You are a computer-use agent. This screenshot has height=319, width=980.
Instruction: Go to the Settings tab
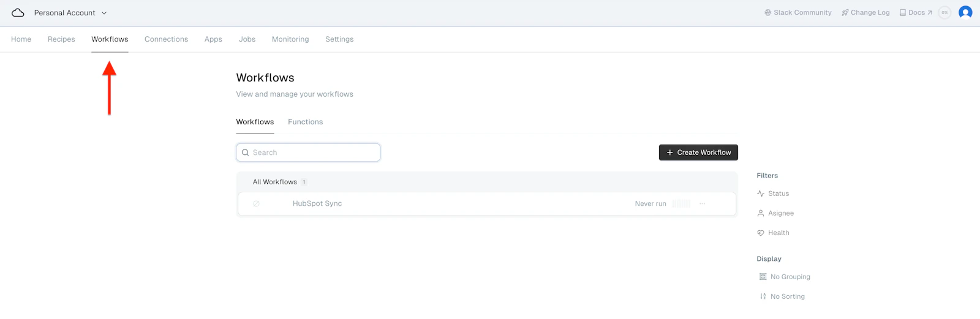click(339, 39)
